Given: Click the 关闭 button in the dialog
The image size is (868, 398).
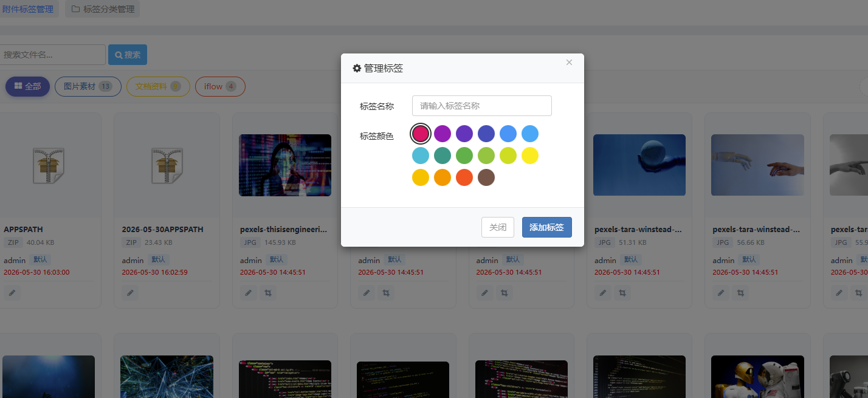Looking at the screenshot, I should click(498, 227).
